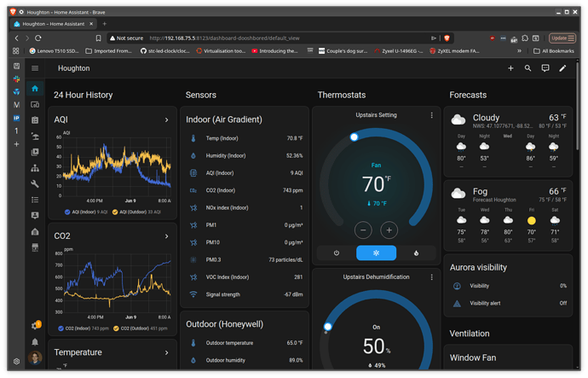588x378 pixels.
Task: Click the add plus icon in dashboard header
Action: point(510,68)
